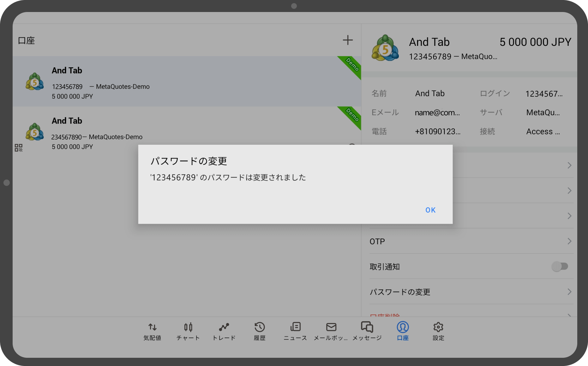Check the メールボックス mailbox
The width and height of the screenshot is (588, 366).
click(x=331, y=331)
